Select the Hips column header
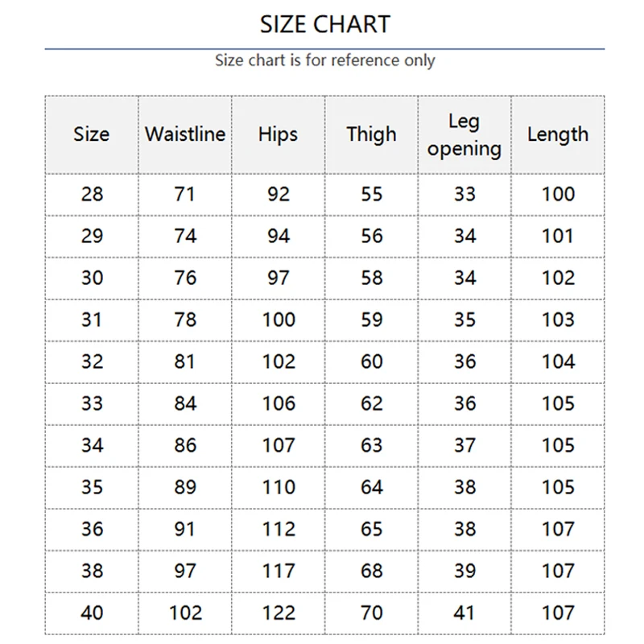The width and height of the screenshot is (644, 644). click(278, 134)
